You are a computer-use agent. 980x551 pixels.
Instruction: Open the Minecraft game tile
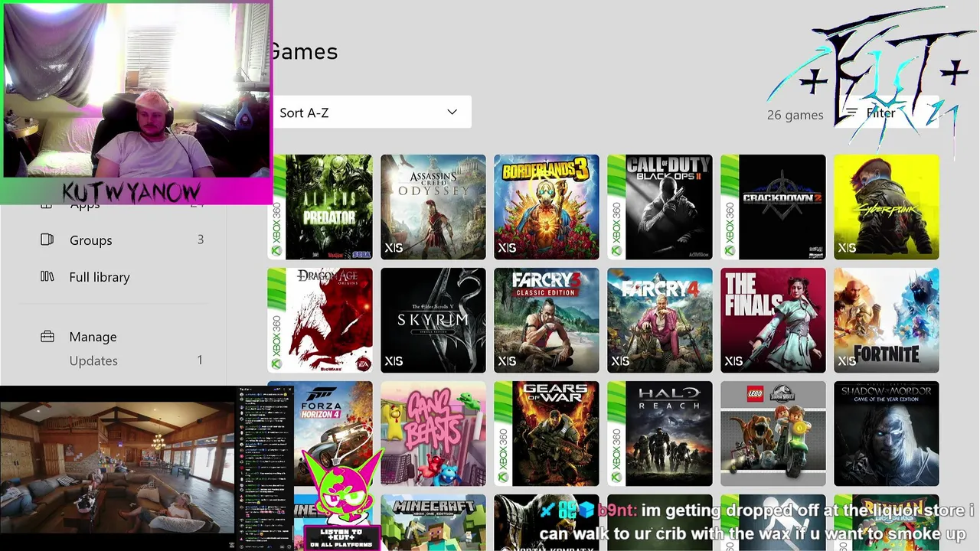(x=433, y=523)
